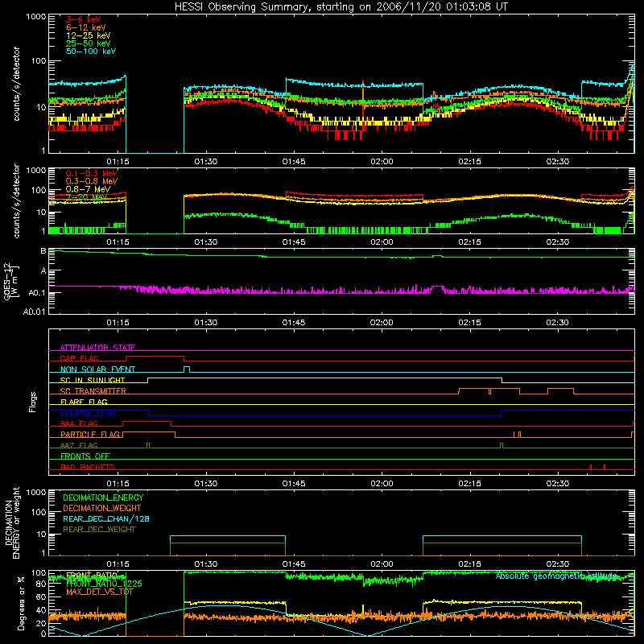644x644 pixels.
Task: Click the B level tick label on GOES plot
Action: point(43,251)
